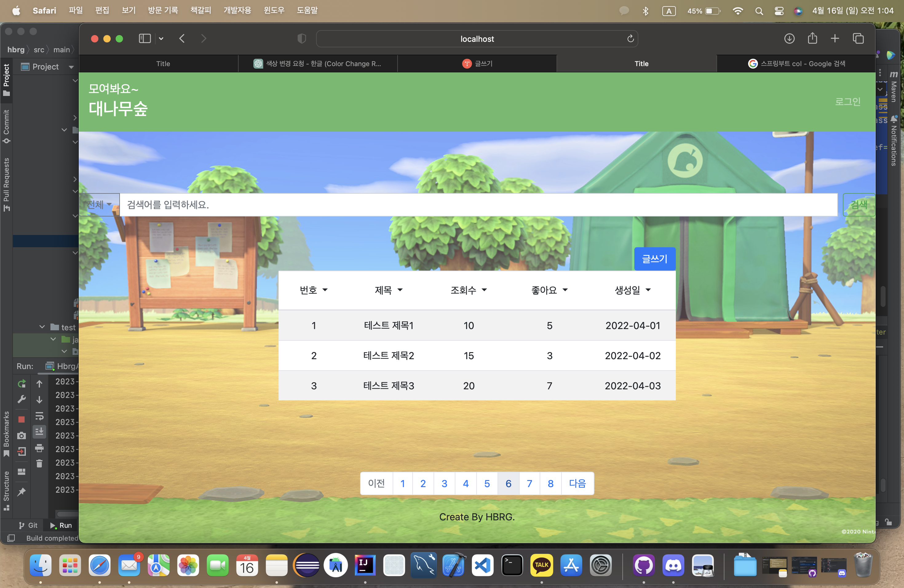The height and width of the screenshot is (588, 904).
Task: Open the Run tab in IntelliJ bottom bar
Action: click(x=61, y=525)
